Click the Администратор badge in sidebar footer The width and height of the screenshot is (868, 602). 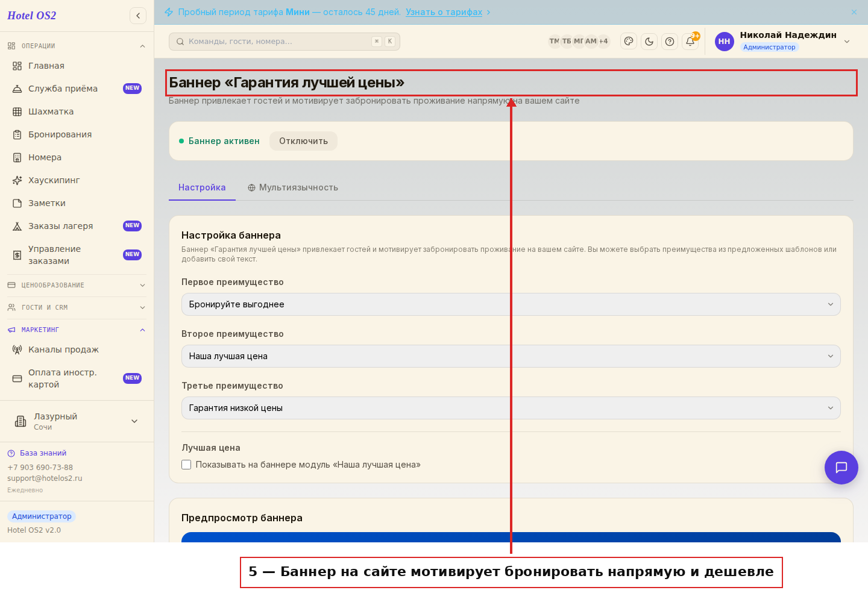[42, 516]
